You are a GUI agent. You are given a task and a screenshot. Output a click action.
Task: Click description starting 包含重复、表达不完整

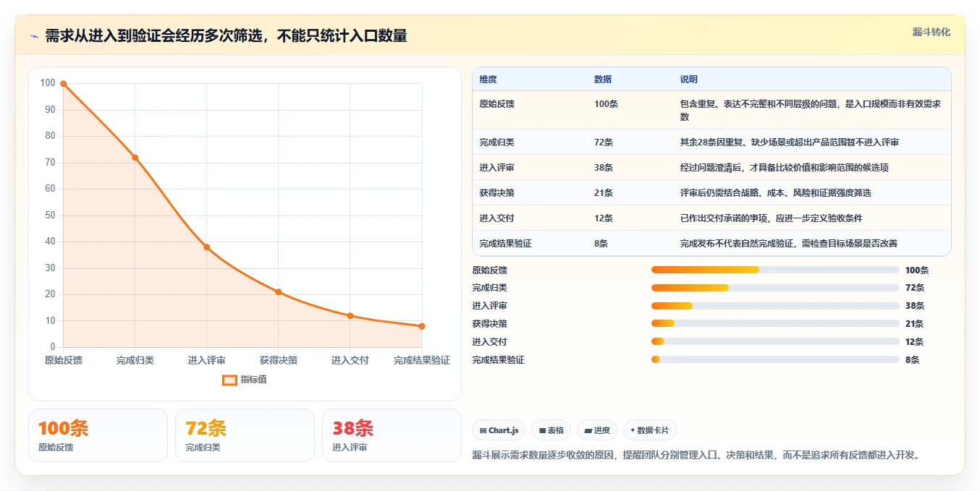[x=811, y=111]
